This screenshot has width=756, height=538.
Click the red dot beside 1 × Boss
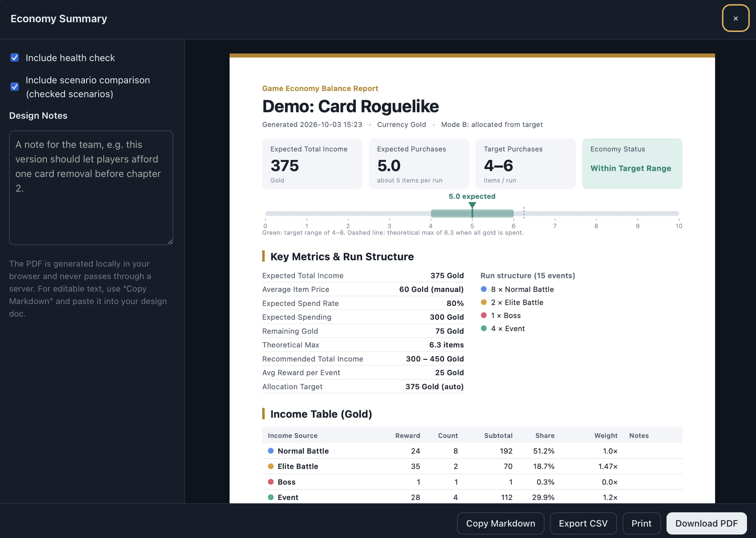click(x=484, y=315)
